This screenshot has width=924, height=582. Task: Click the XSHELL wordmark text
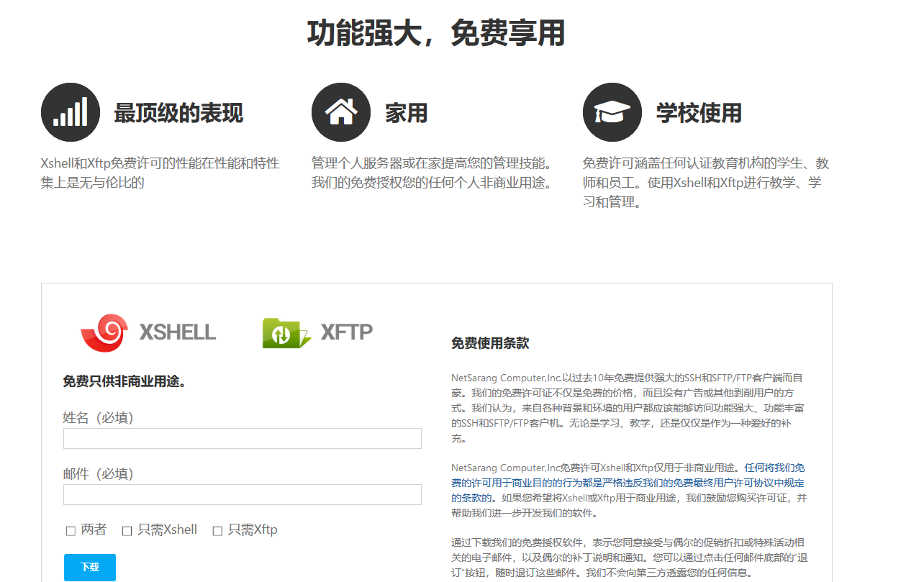[178, 332]
